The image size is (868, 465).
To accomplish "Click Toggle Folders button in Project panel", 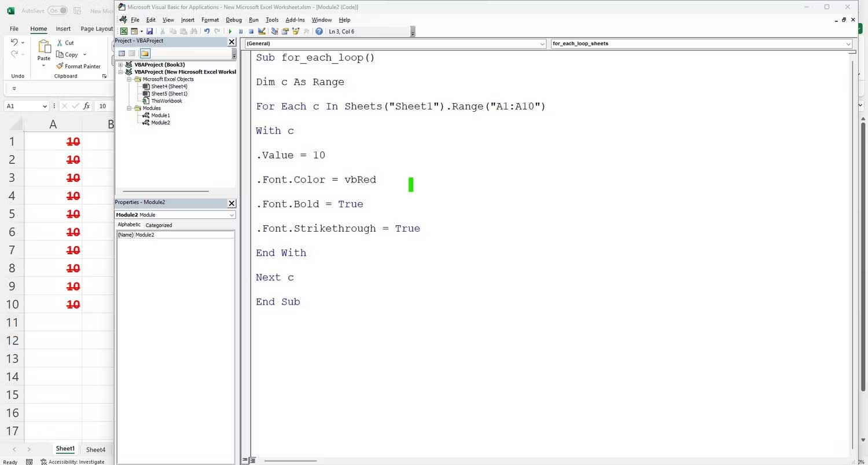I will pos(145,53).
